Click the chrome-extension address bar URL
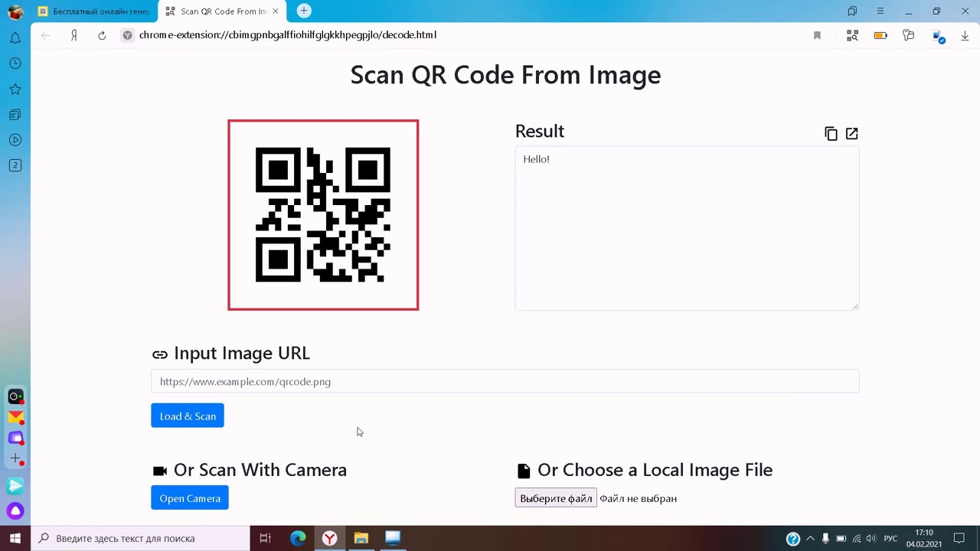The width and height of the screenshot is (980, 551). click(288, 35)
